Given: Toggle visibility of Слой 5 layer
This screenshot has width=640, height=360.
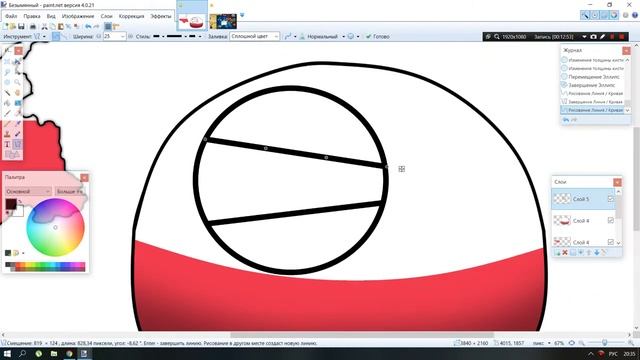Looking at the screenshot, I should (611, 199).
